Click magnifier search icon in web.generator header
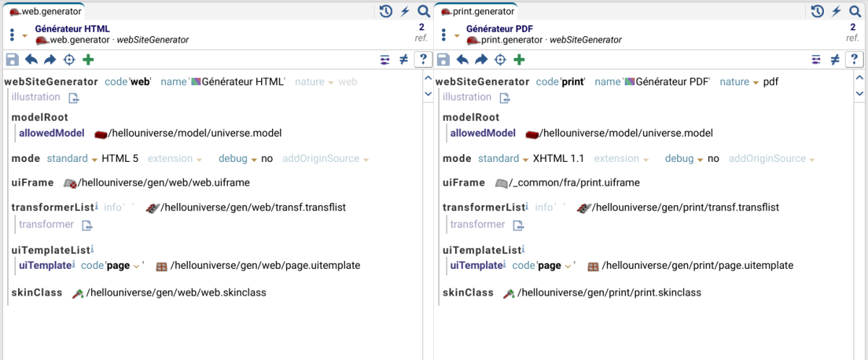The width and height of the screenshot is (868, 360). (424, 11)
